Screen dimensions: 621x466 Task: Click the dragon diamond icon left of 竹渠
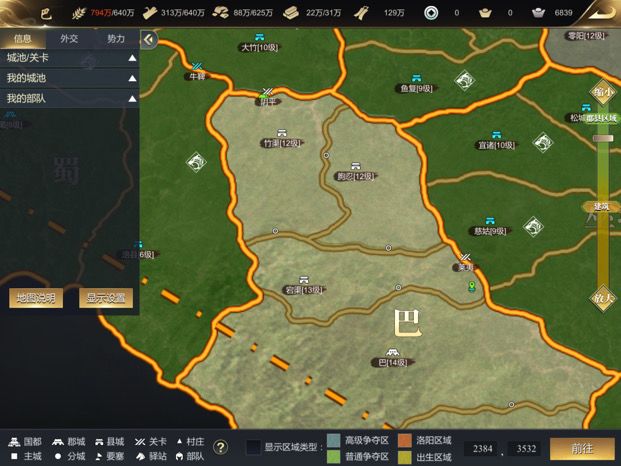(x=196, y=162)
